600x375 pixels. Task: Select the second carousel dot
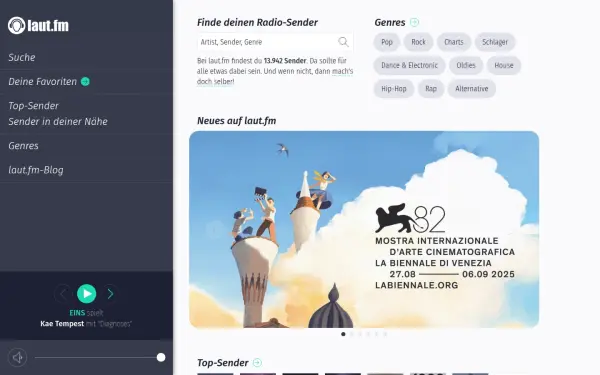point(352,334)
